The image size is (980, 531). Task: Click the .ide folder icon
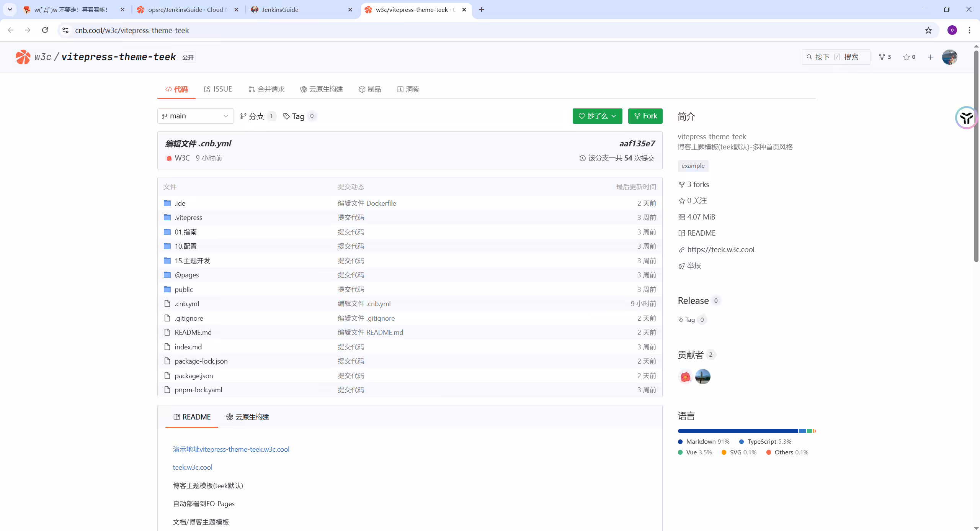(x=167, y=203)
